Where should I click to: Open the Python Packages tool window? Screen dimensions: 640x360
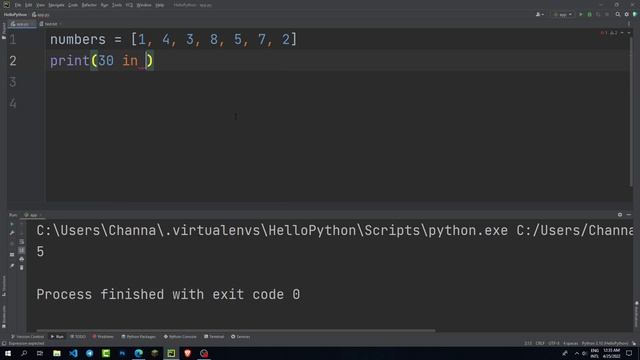139,337
